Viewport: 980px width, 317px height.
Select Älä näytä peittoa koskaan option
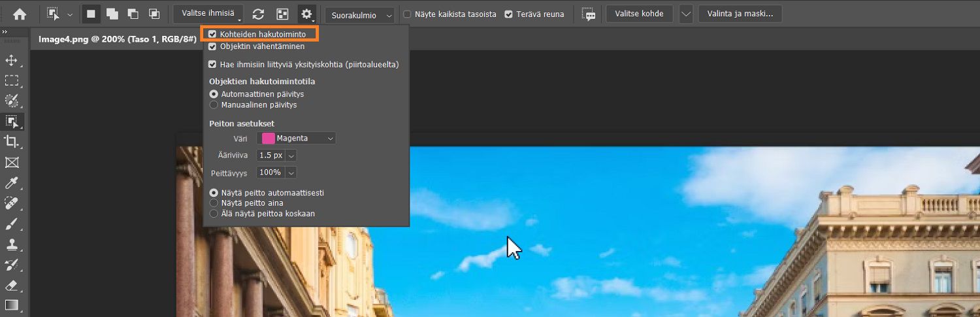(x=213, y=214)
